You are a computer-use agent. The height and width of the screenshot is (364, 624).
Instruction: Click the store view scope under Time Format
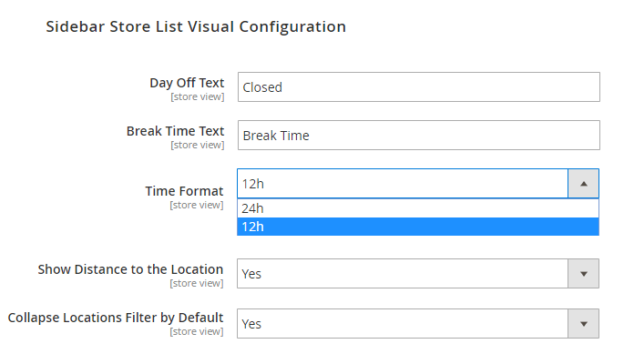tap(197, 205)
